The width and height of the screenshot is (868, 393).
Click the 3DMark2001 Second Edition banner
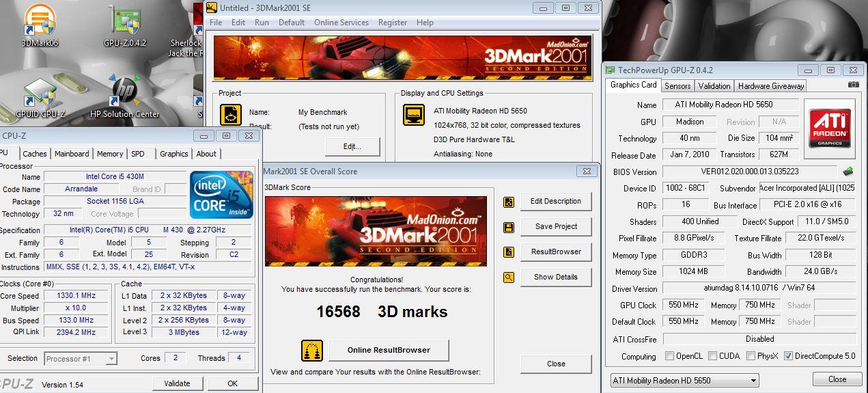[x=402, y=58]
